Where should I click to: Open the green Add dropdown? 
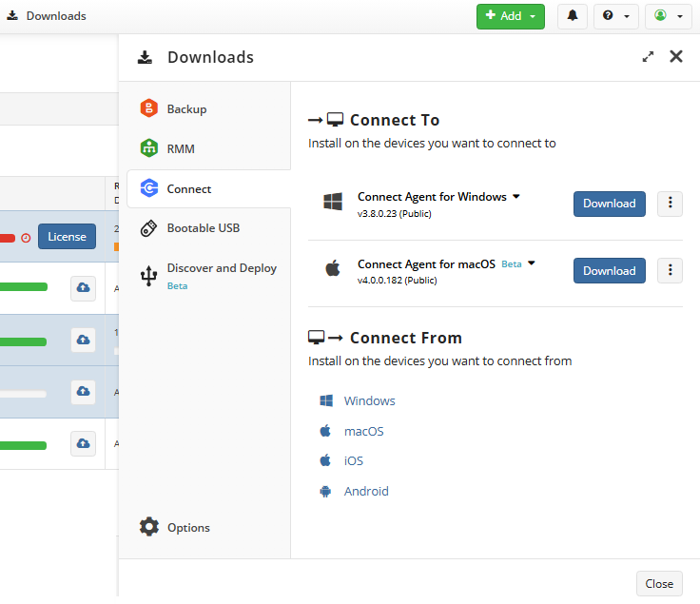(511, 16)
